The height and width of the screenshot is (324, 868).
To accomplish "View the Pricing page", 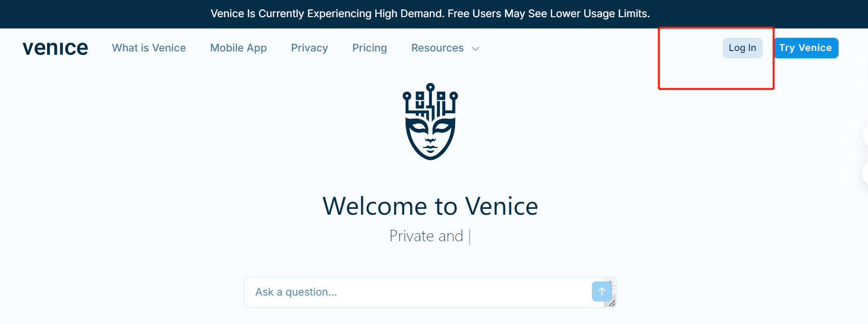I will tap(369, 48).
